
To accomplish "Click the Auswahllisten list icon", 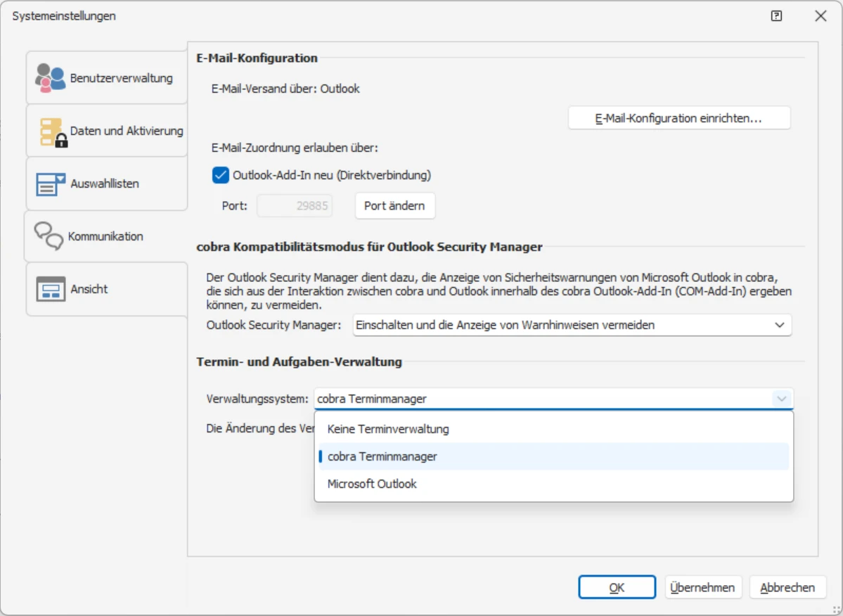I will [51, 184].
